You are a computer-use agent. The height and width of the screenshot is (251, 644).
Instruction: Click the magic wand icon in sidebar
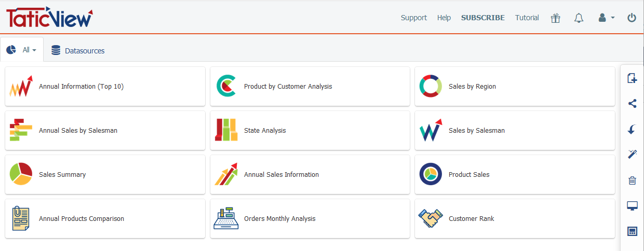tap(632, 154)
